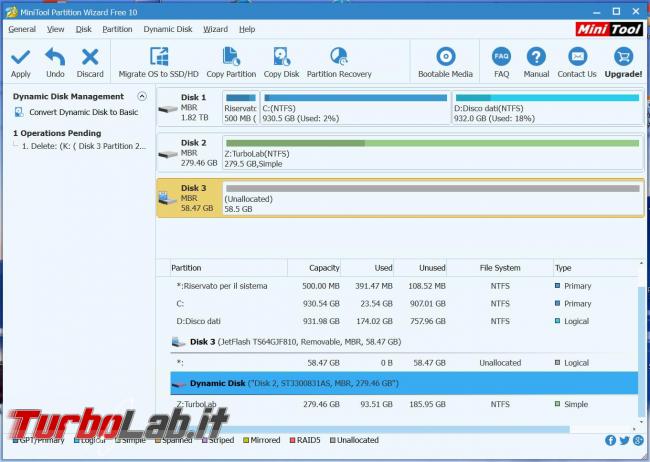The width and height of the screenshot is (650, 462).
Task: Select the Unallocated 58.5 GB block
Action: [x=432, y=198]
